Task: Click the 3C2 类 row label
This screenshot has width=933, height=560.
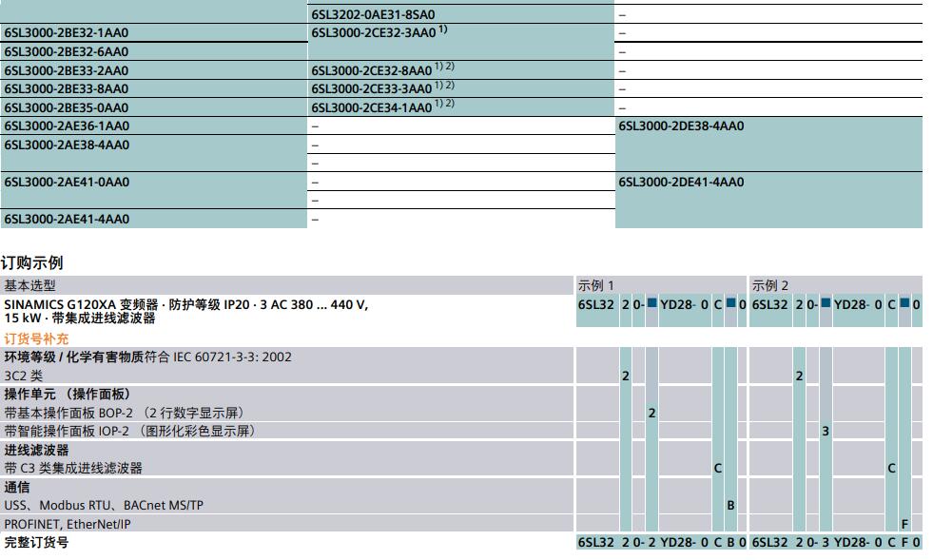Action: [23, 376]
